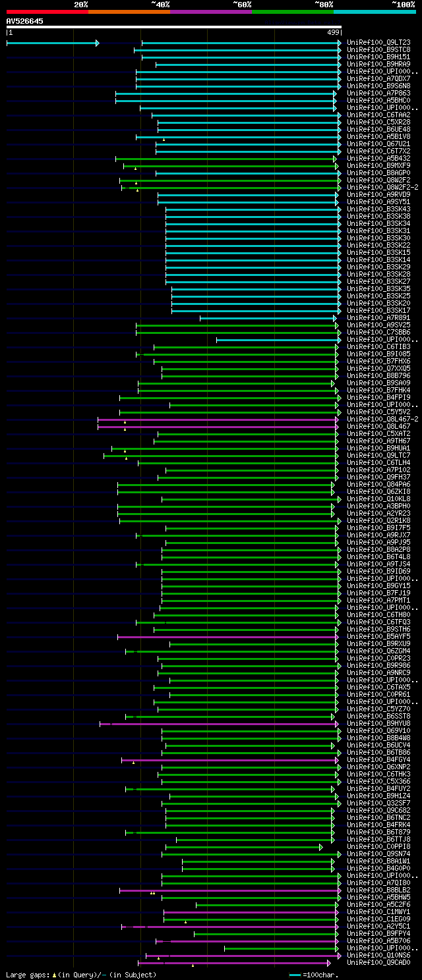Open hit UniRef100_Q6ZGM4
This screenshot has width=422, height=980.
[378, 651]
